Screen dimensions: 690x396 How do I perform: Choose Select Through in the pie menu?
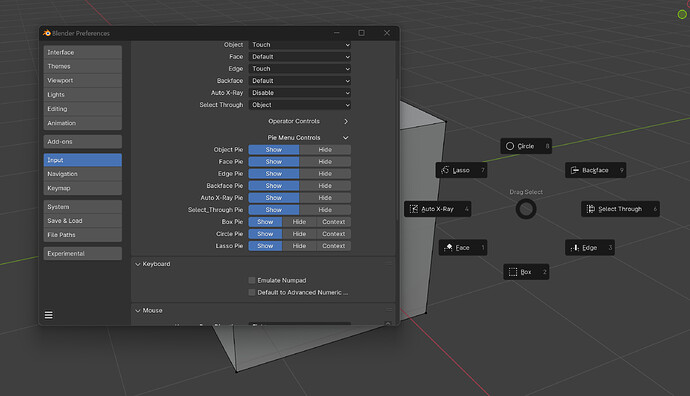tap(620, 209)
